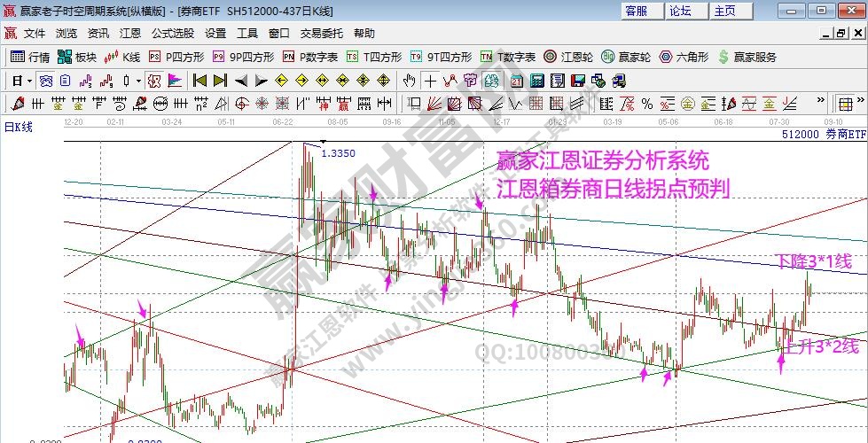Toggle the highlighted chart overlay button
Viewport: 868px width, 443px height.
[153, 81]
